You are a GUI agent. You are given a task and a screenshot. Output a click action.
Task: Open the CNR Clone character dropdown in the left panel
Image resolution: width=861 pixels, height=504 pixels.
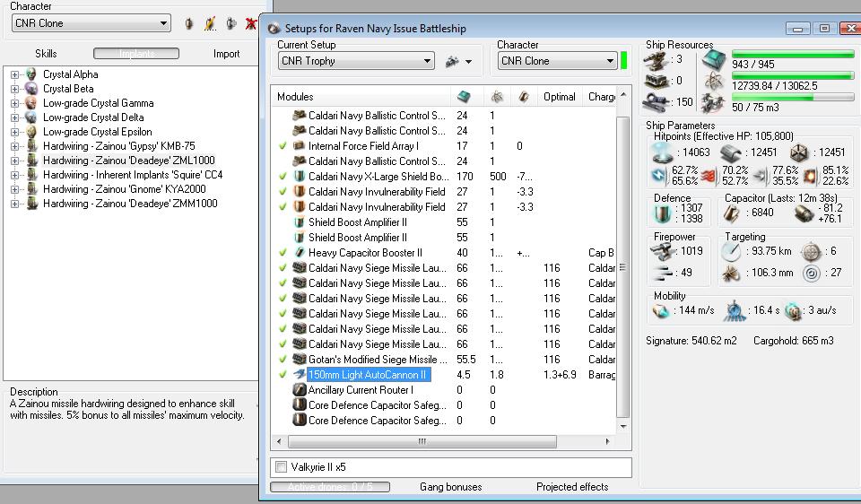pos(91,23)
